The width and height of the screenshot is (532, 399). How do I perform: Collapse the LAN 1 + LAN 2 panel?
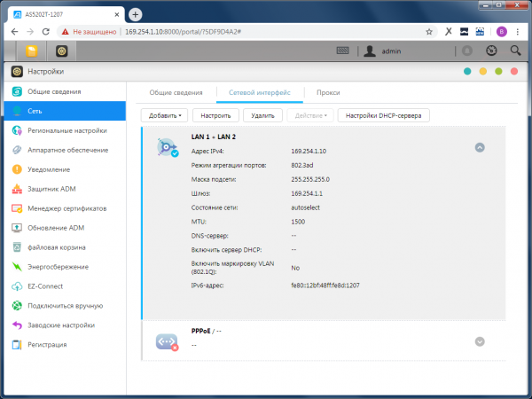480,147
